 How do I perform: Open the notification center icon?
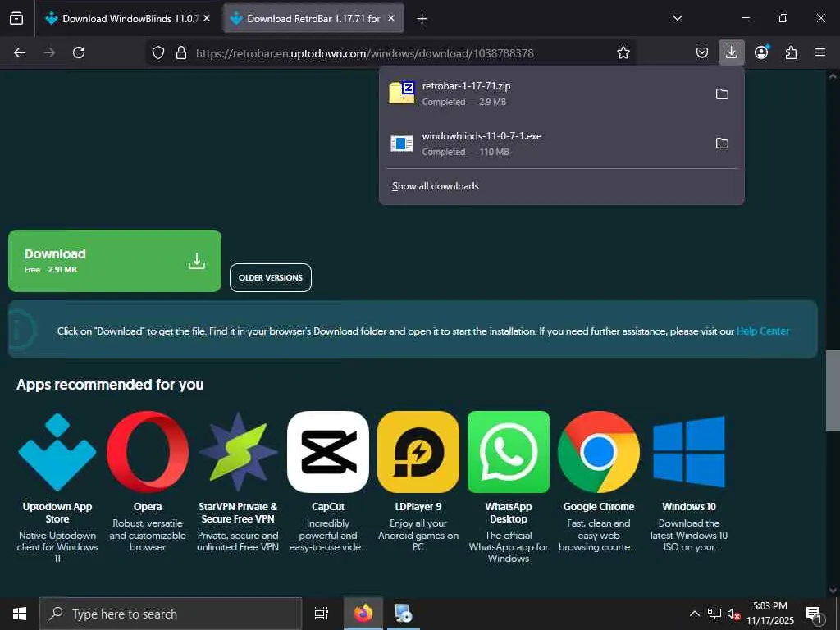tap(814, 614)
